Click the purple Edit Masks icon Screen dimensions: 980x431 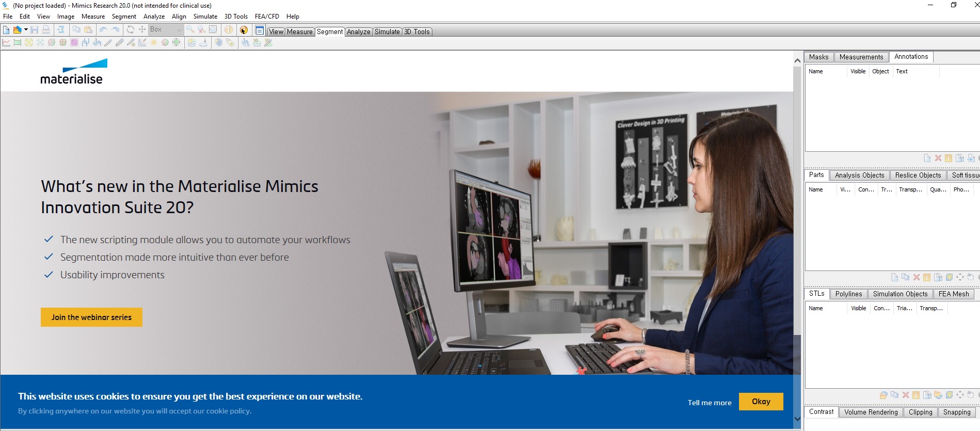[74, 43]
